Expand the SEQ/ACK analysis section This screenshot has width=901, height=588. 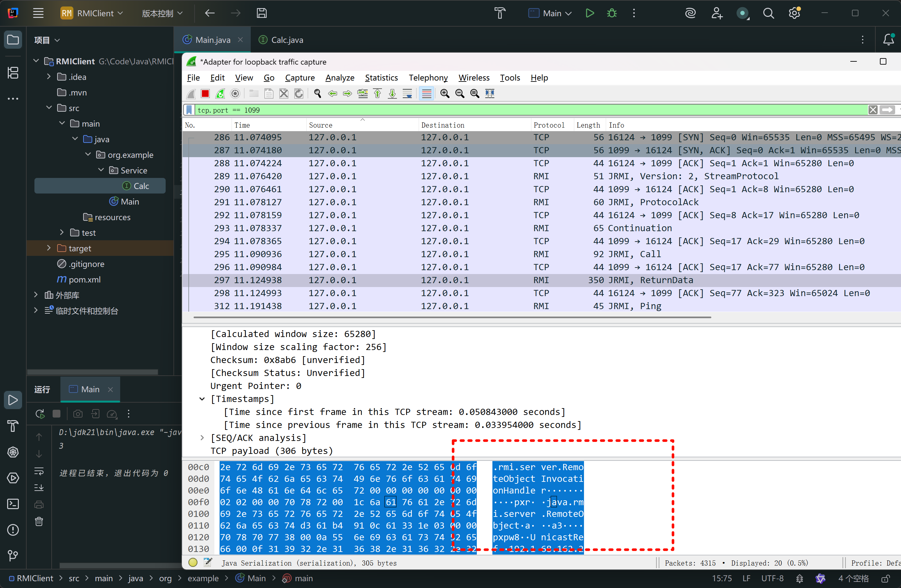pyautogui.click(x=202, y=438)
